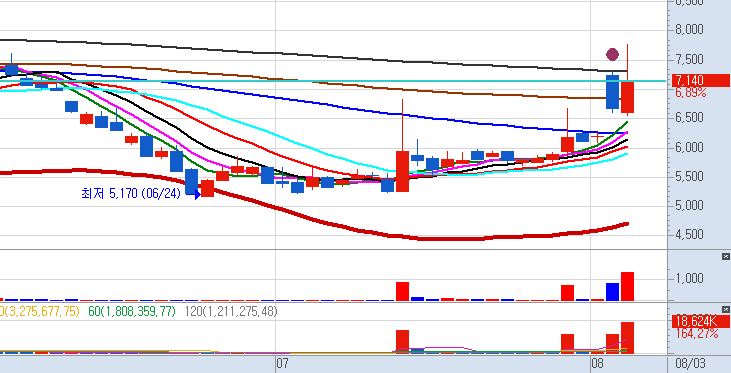Select the red candle at the 5,170 low
The height and width of the screenshot is (373, 731).
tap(207, 188)
